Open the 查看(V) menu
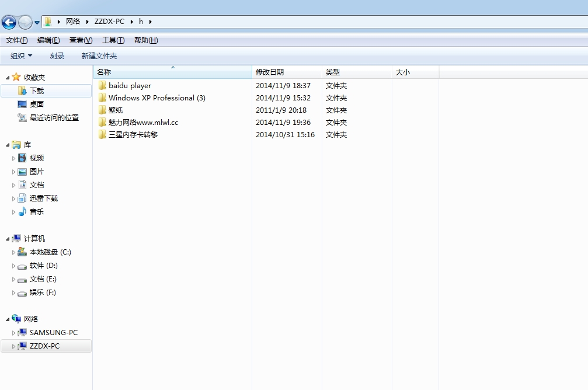This screenshot has width=588, height=390. point(81,40)
